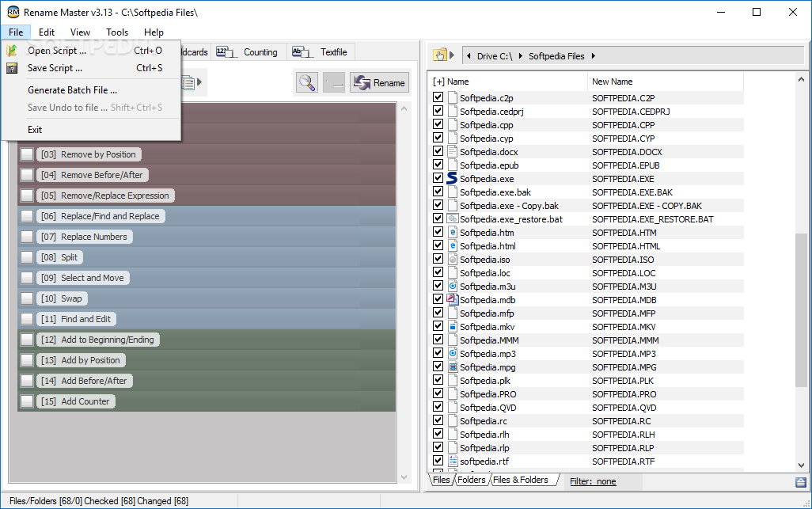This screenshot has width=812, height=509.
Task: Select the Folders tab below the file list
Action: 471,480
